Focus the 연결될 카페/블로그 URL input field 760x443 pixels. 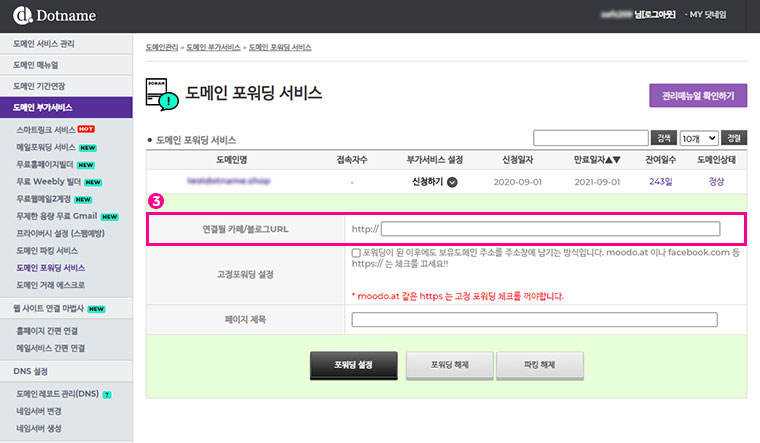click(x=549, y=229)
